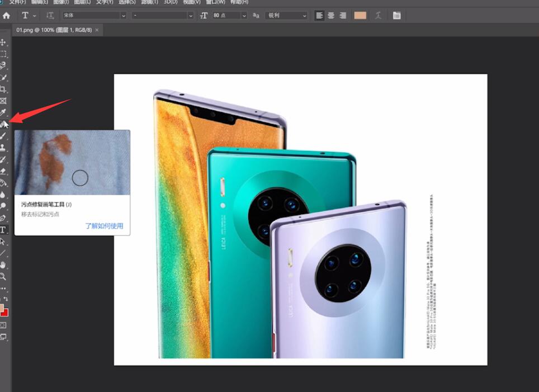Toggle Quick Mask mode
Image resolution: width=539 pixels, height=392 pixels.
tap(3, 325)
